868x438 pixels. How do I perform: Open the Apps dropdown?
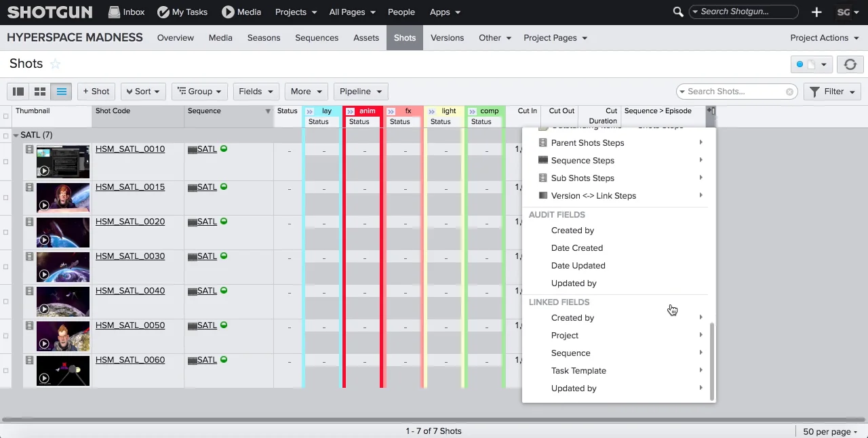pos(445,12)
